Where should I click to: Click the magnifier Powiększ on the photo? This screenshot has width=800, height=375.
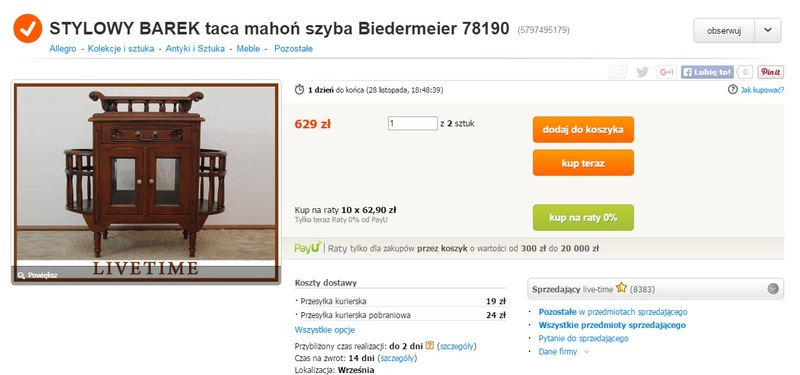[x=37, y=275]
